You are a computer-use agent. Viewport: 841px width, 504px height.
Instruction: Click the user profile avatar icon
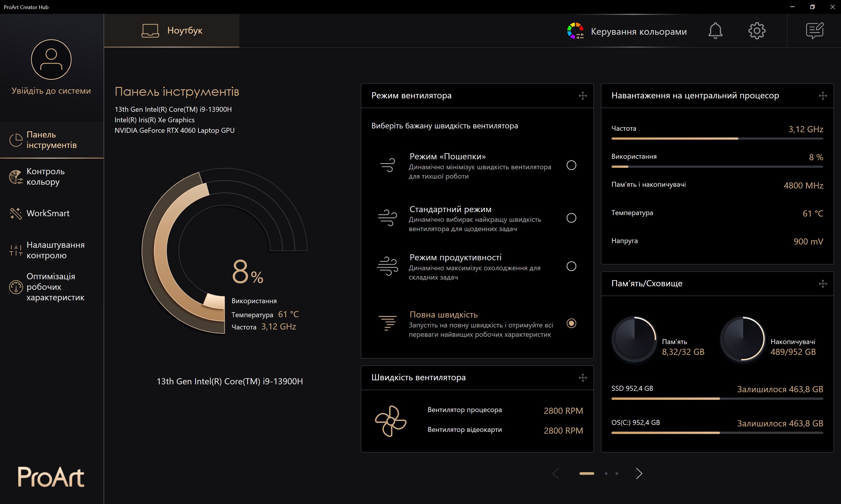coord(51,60)
